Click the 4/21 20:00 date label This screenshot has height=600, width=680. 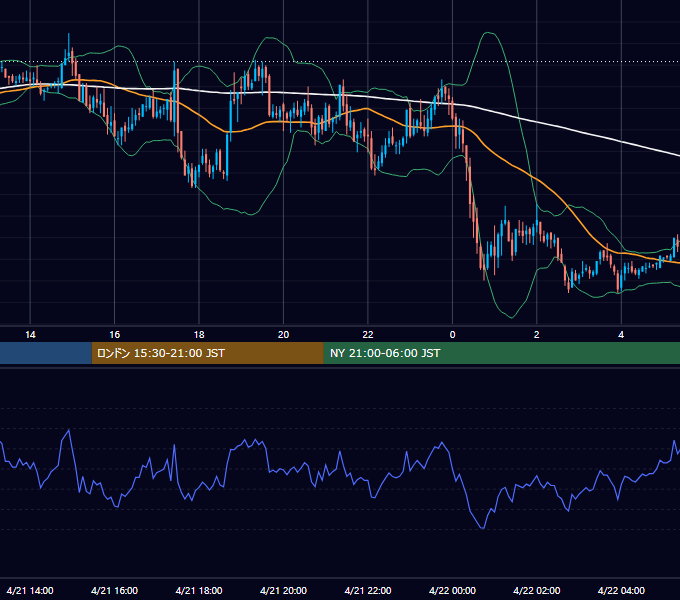point(283,590)
